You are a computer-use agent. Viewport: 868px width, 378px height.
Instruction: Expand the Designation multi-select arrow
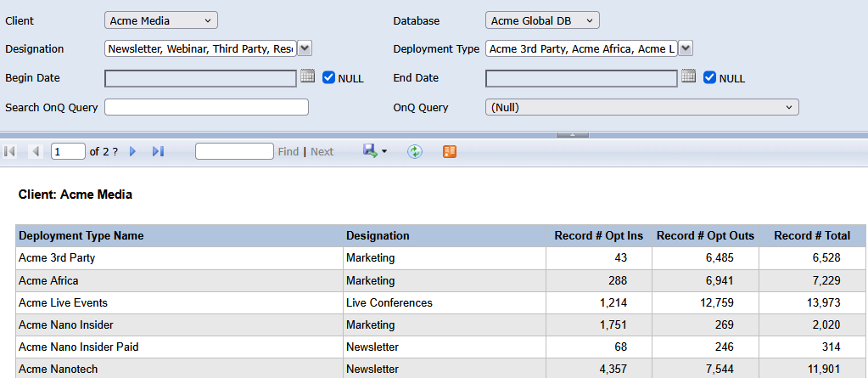click(x=305, y=48)
